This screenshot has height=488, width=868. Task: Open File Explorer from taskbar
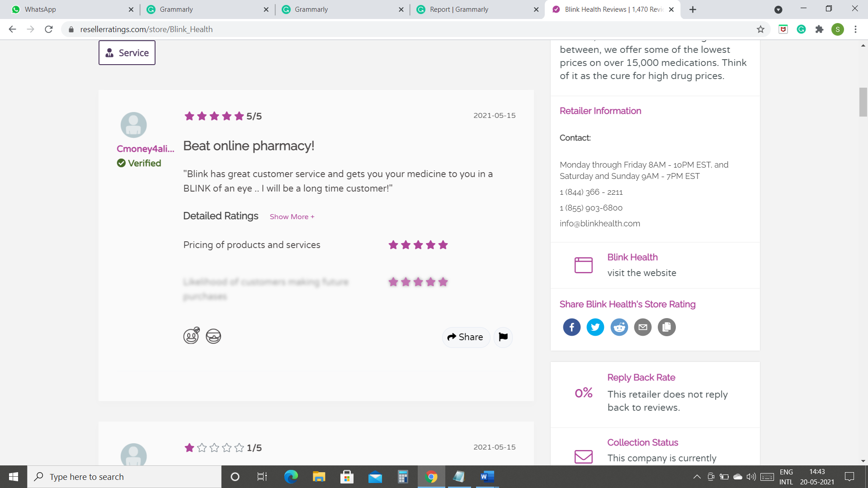tap(319, 477)
